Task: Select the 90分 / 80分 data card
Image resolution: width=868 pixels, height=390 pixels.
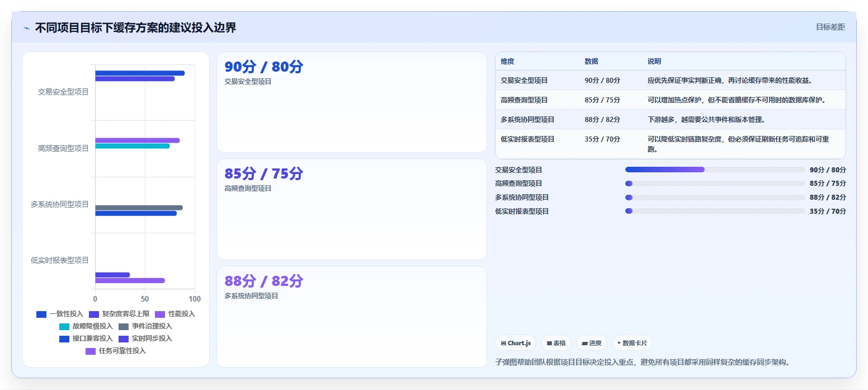Action: tap(352, 102)
